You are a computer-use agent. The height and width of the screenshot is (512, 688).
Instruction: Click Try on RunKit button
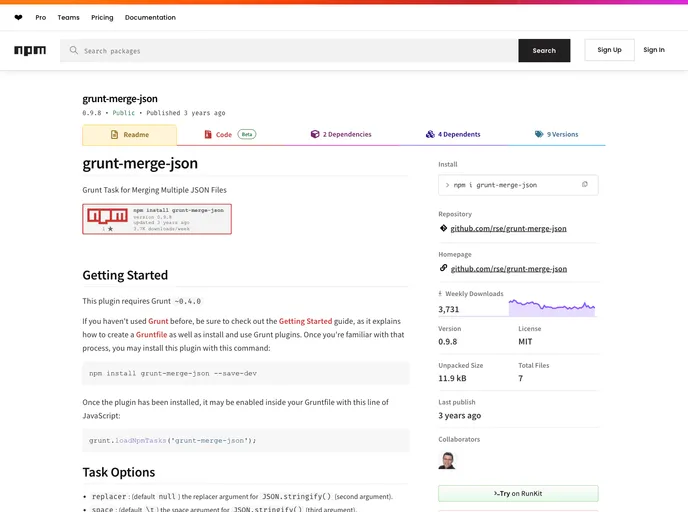pos(518,494)
